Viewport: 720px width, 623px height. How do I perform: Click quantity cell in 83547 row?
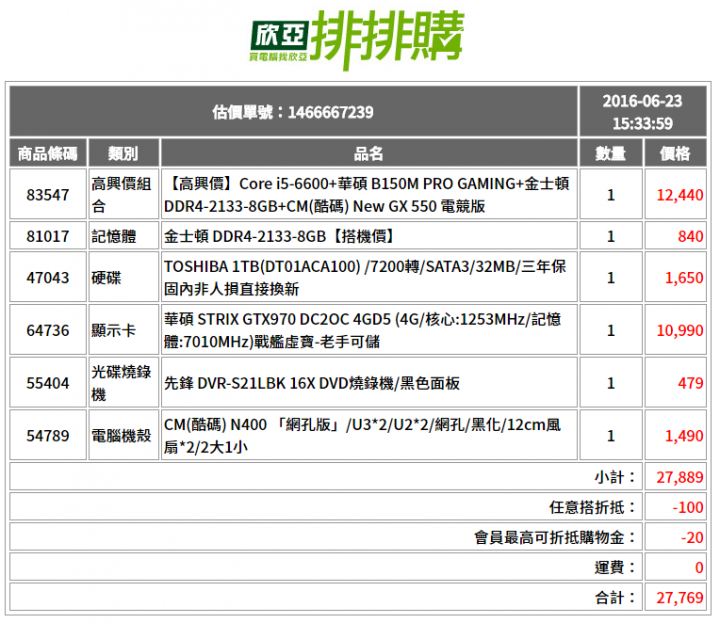click(611, 195)
